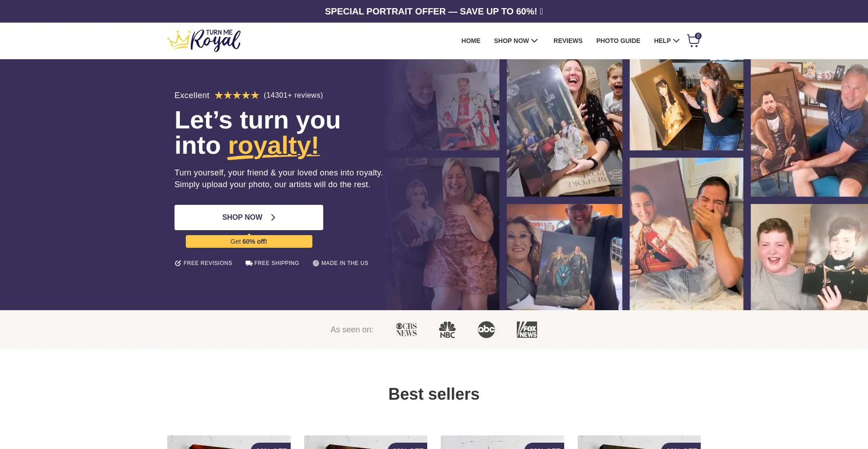Expand the Shop Now dropdown menu
The width and height of the screenshot is (868, 449).
pos(516,41)
